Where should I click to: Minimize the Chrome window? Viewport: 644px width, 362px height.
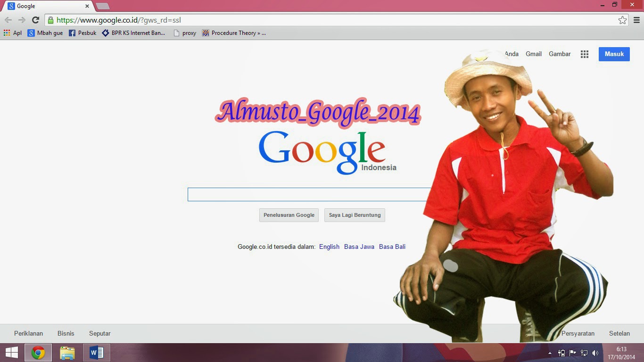[x=603, y=5]
